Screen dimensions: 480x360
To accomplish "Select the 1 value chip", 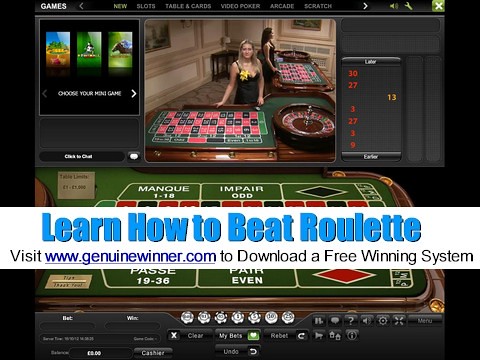I will [x=238, y=317].
